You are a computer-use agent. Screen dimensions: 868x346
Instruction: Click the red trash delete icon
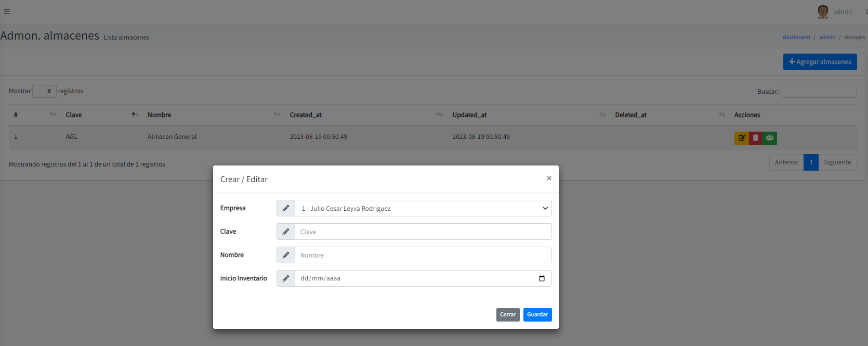coord(755,138)
